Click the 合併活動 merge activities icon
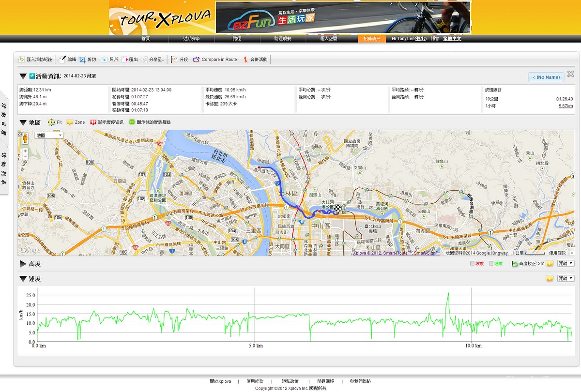581x392 pixels. (245, 60)
